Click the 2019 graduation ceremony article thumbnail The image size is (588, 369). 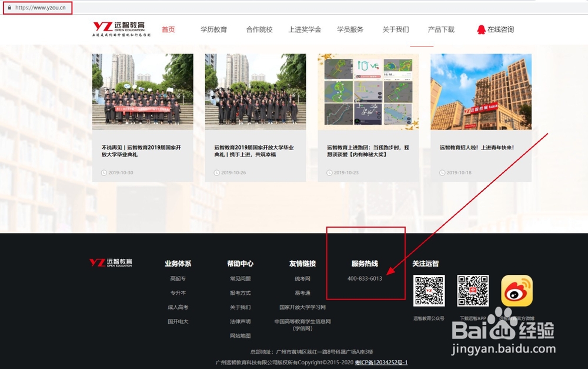tap(256, 92)
